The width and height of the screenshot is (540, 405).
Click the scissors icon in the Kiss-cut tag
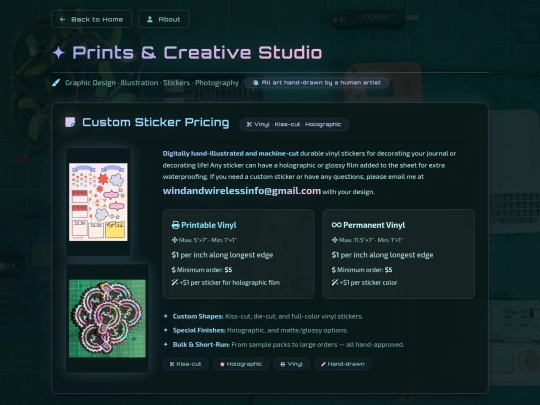[x=172, y=364]
